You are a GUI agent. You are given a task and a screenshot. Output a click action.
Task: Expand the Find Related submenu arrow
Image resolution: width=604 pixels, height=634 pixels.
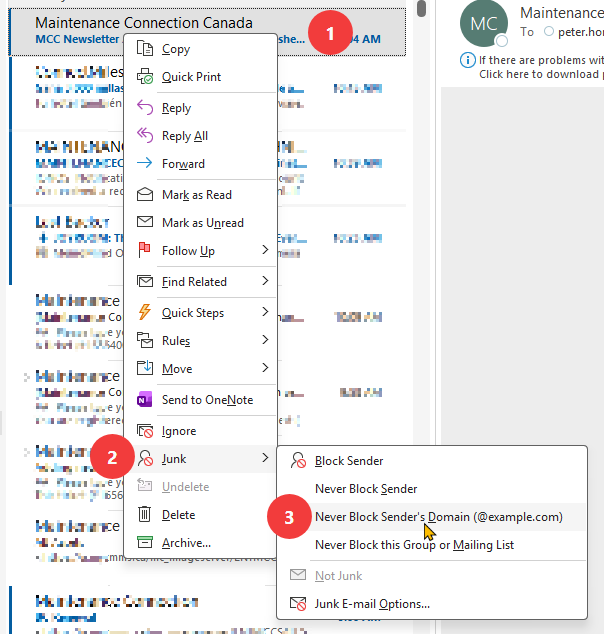point(265,281)
